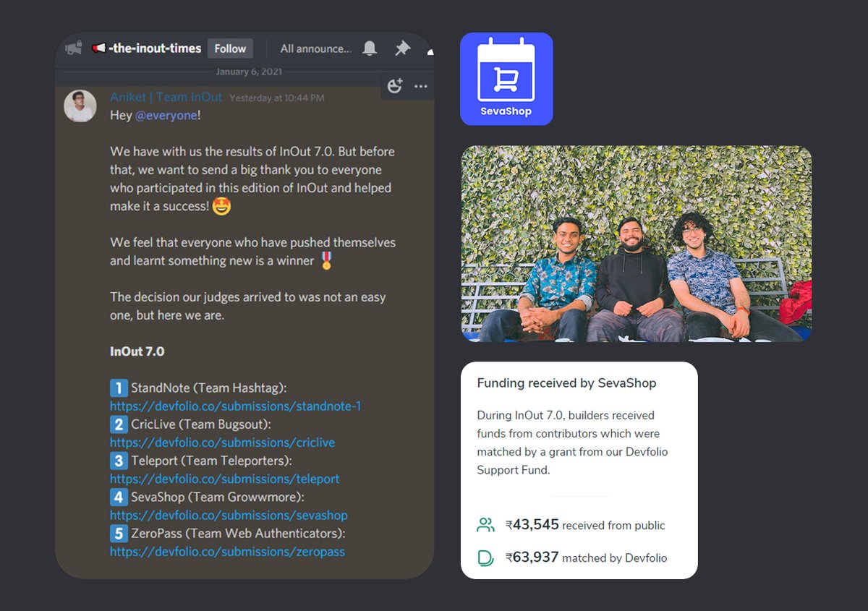Click '₹63,937 matched by Devfolio' text
This screenshot has height=611, width=868.
tap(586, 557)
